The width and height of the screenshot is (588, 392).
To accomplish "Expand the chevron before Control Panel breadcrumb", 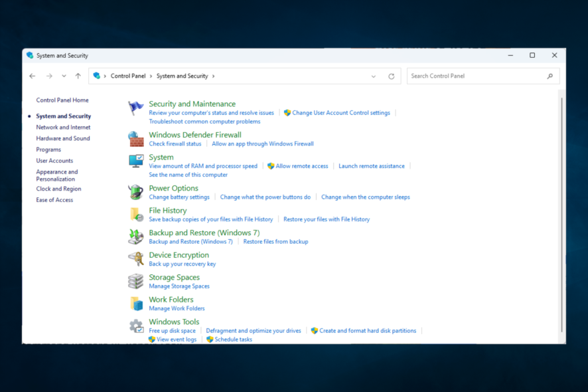I will (x=105, y=76).
